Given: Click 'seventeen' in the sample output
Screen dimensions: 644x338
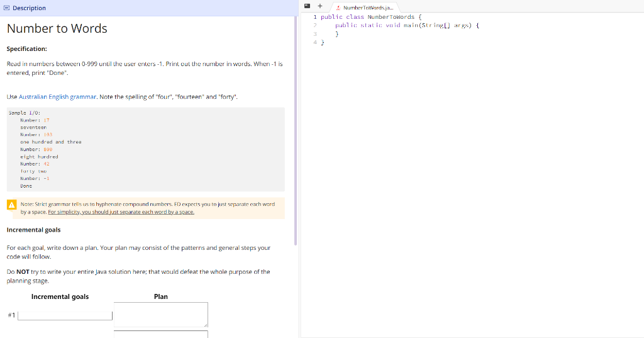Looking at the screenshot, I should (x=33, y=128).
